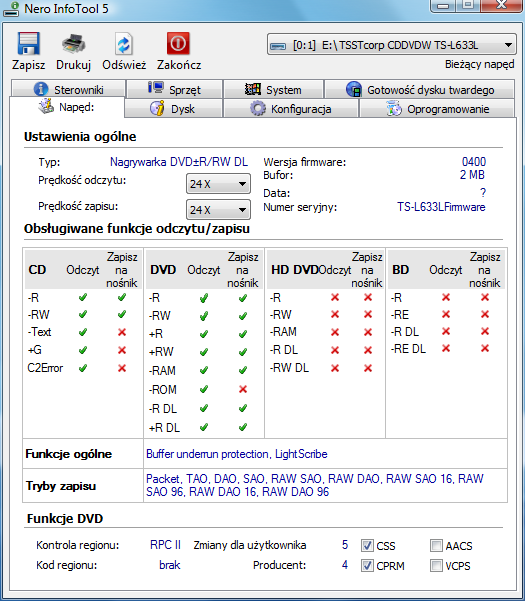The width and height of the screenshot is (525, 601).
Task: Toggle the CSS checkbox
Action: (x=367, y=545)
